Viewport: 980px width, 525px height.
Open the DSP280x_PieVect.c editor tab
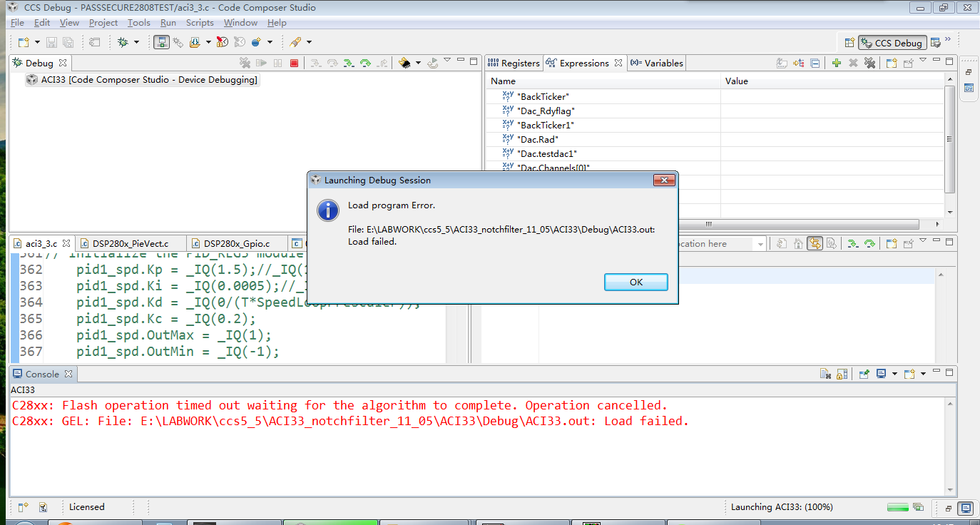pos(130,243)
